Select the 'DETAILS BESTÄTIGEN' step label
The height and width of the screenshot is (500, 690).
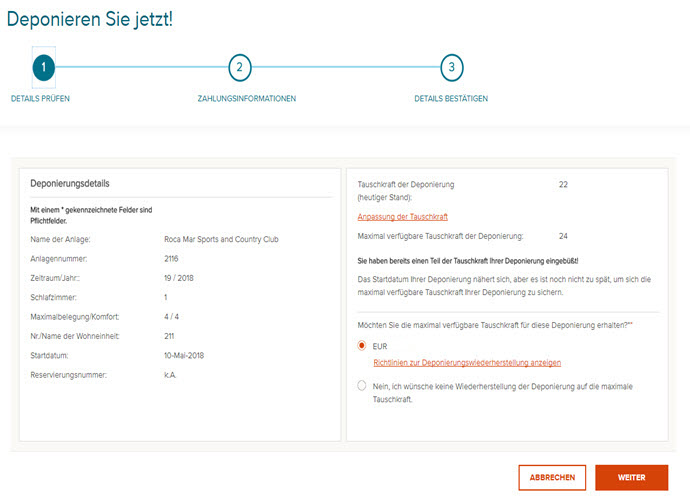(x=451, y=99)
